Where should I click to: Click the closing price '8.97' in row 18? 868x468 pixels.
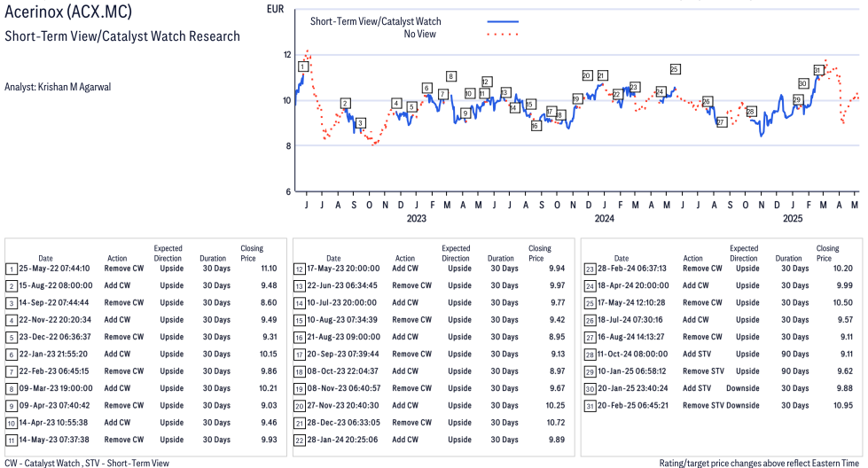coord(557,371)
